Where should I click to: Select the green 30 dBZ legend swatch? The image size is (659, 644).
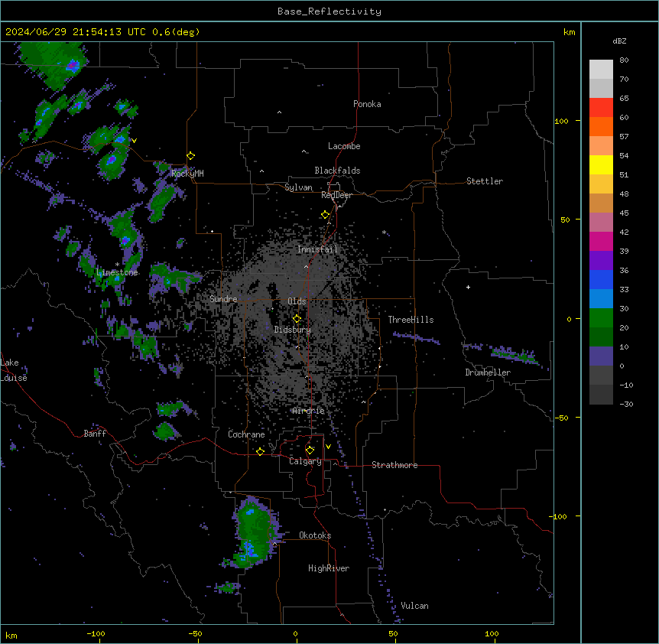click(x=601, y=318)
